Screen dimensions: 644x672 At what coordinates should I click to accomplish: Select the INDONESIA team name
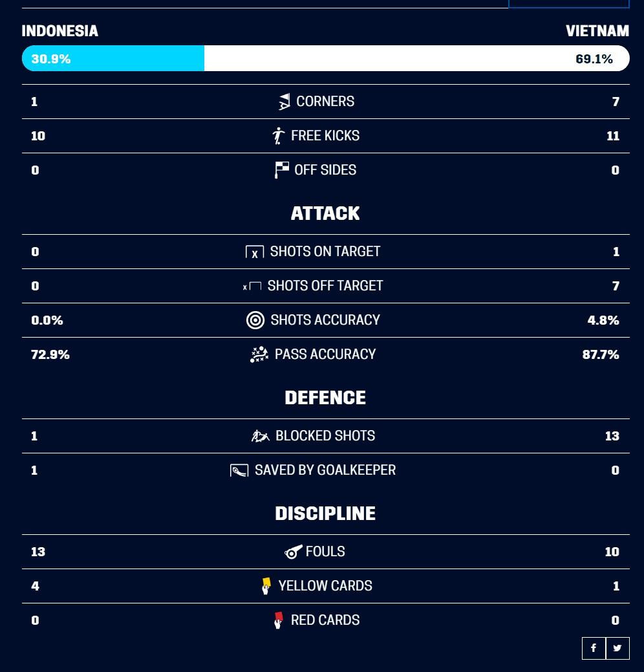point(60,31)
